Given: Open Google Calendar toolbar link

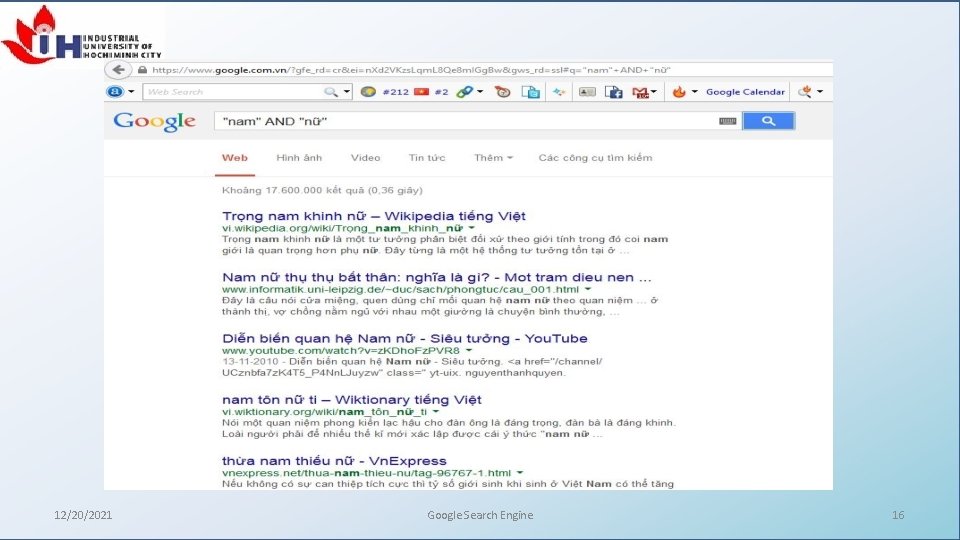Looking at the screenshot, I should click(x=745, y=92).
